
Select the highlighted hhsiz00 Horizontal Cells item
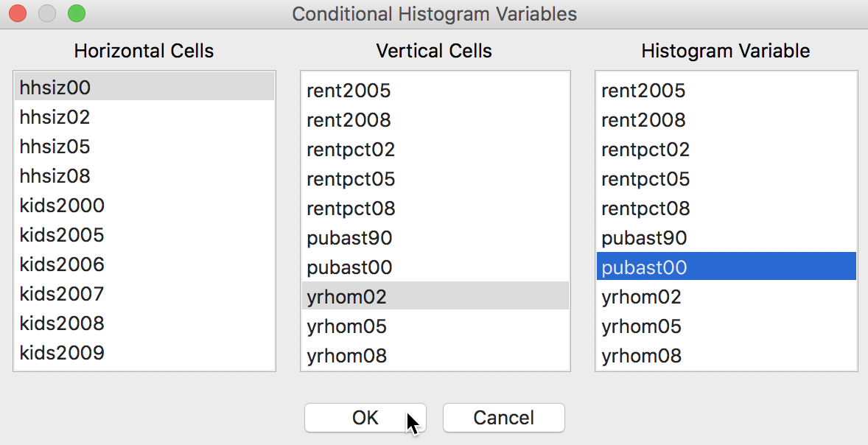pos(144,87)
